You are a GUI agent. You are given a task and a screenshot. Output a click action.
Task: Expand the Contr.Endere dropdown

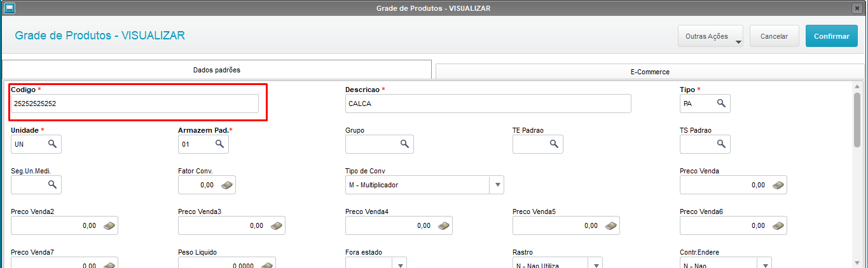click(764, 263)
